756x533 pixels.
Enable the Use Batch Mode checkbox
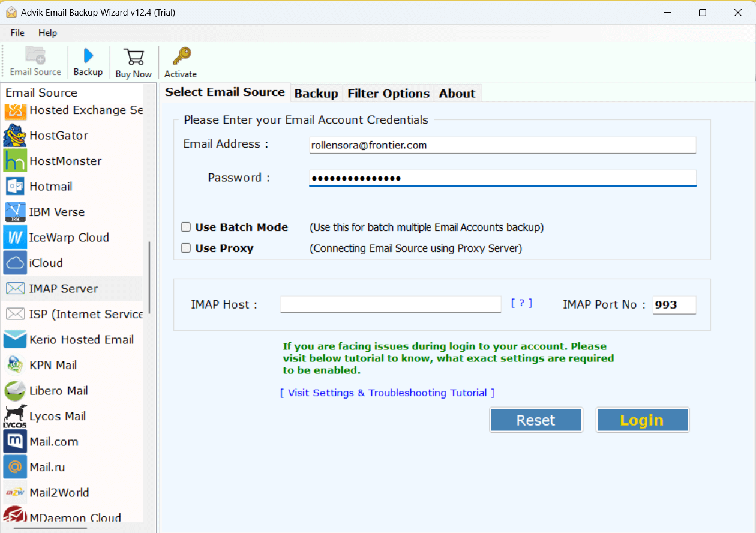186,227
